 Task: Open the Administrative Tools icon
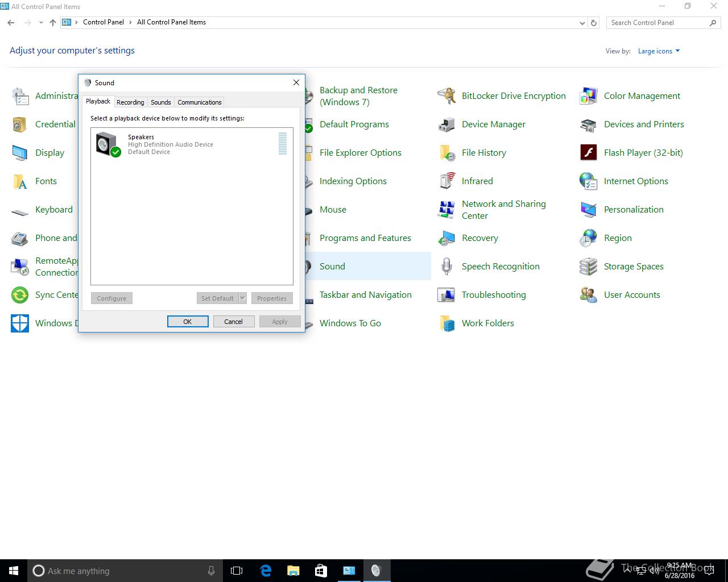click(20, 96)
